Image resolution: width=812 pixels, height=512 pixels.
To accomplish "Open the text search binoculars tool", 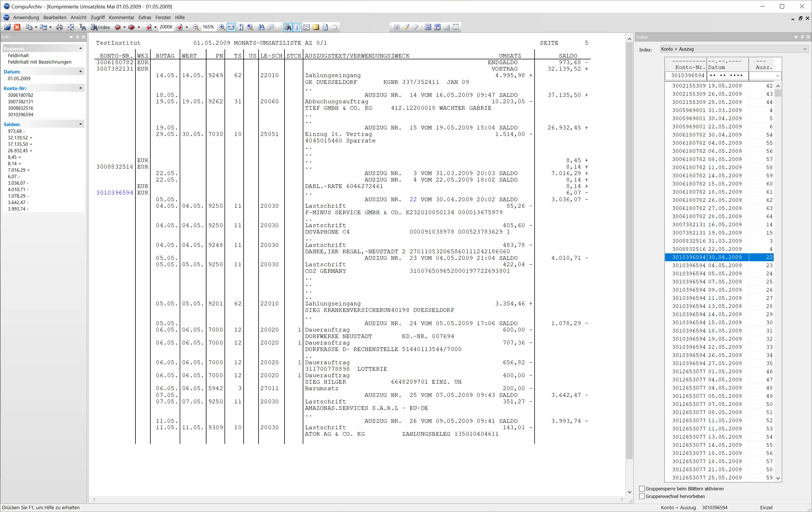I will tap(261, 27).
